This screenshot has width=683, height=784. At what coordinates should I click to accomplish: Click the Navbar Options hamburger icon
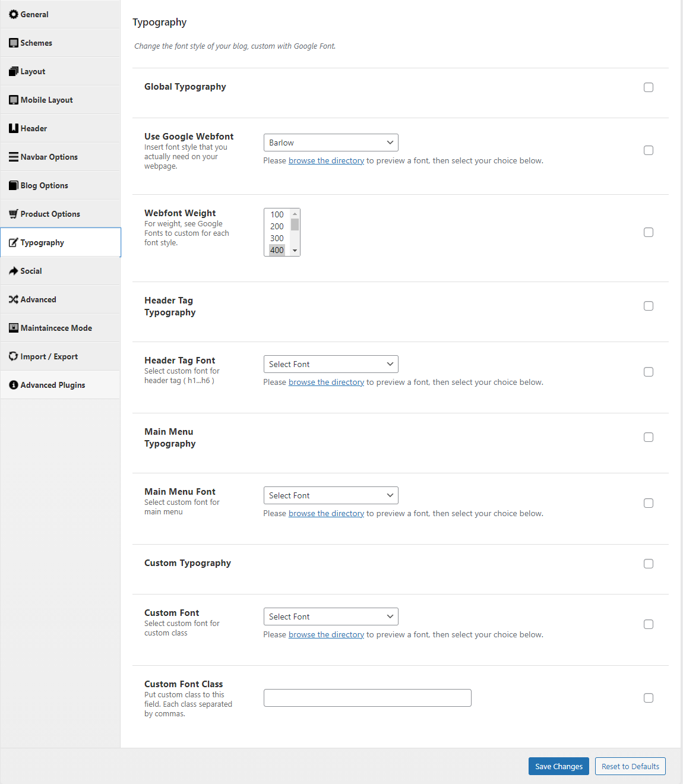(x=13, y=157)
